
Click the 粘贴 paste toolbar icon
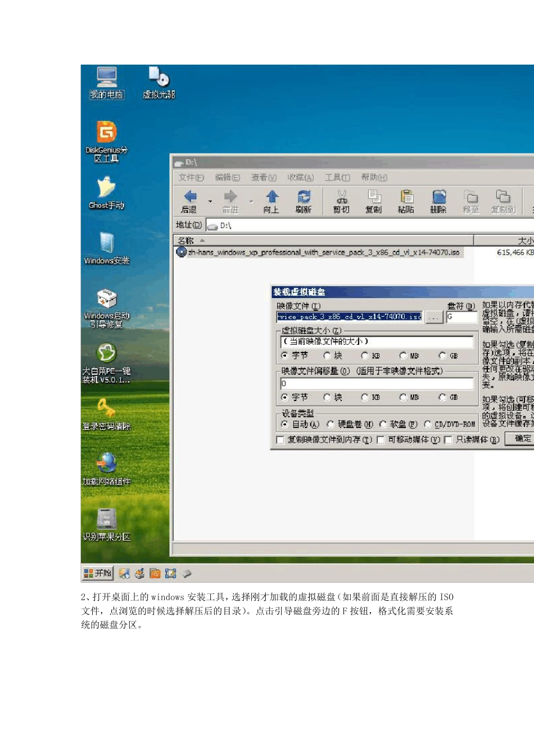pos(406,201)
